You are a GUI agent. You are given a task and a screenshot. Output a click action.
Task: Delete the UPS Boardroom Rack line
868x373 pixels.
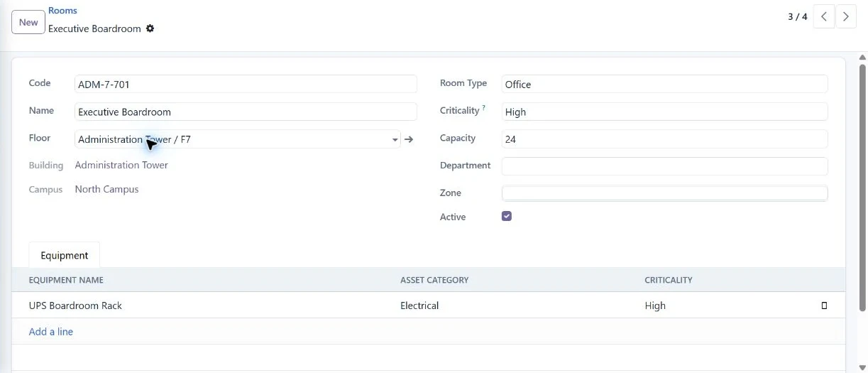tap(824, 306)
